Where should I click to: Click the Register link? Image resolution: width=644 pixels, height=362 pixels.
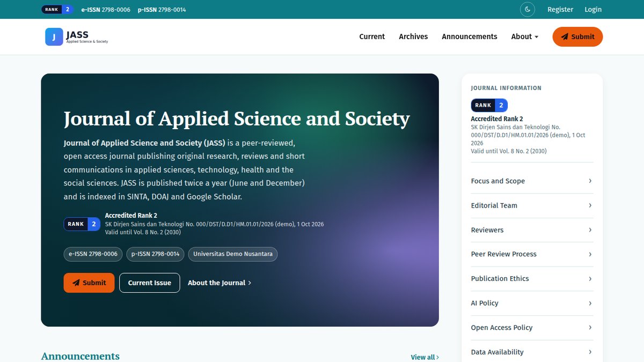560,9
